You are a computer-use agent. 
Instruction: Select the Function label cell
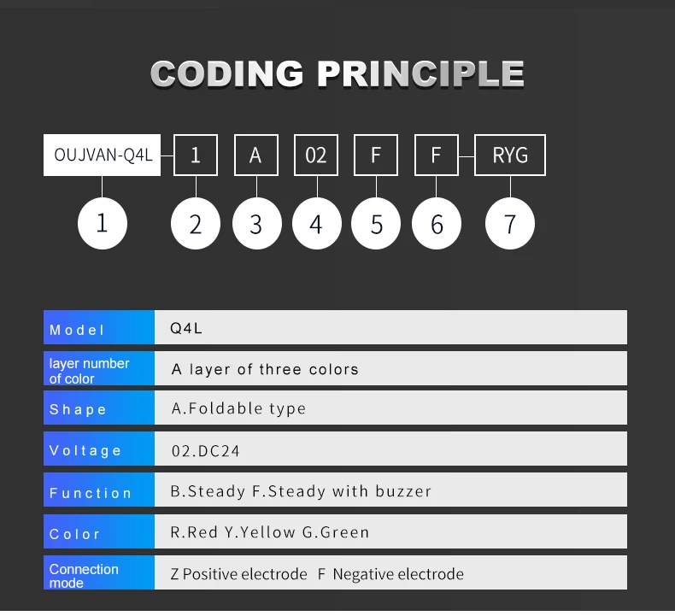pyautogui.click(x=99, y=491)
